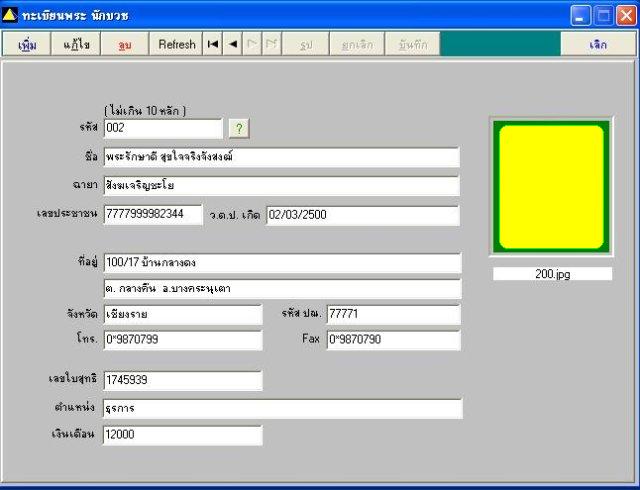Viewport: 640px width, 490px height.
Task: Click the เลิก (exit) button
Action: click(598, 44)
